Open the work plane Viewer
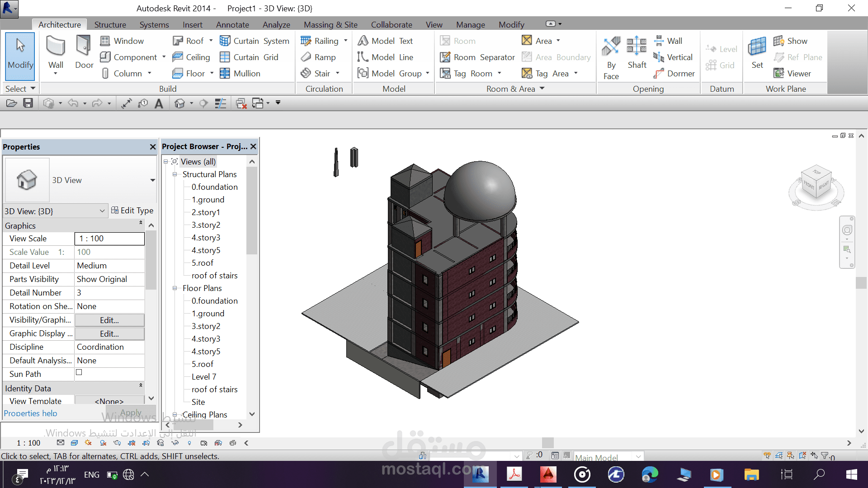Screen dimensions: 868x488 click(x=792, y=73)
